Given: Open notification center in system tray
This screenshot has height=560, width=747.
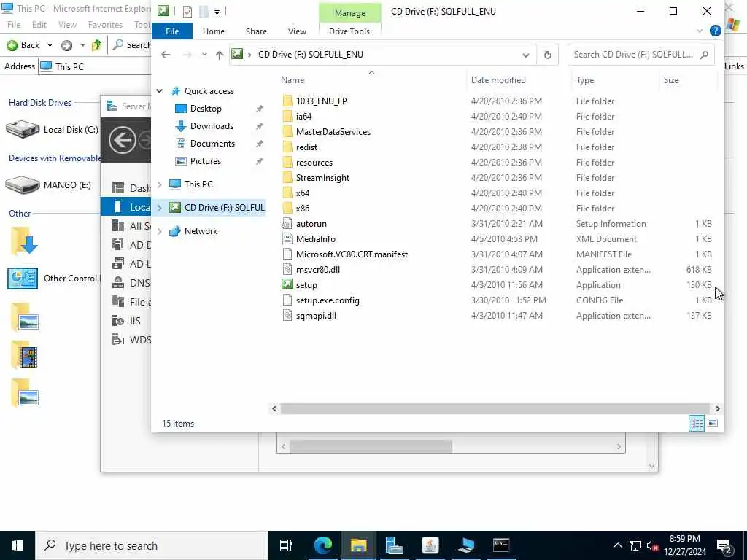Looking at the screenshot, I should click(x=724, y=545).
